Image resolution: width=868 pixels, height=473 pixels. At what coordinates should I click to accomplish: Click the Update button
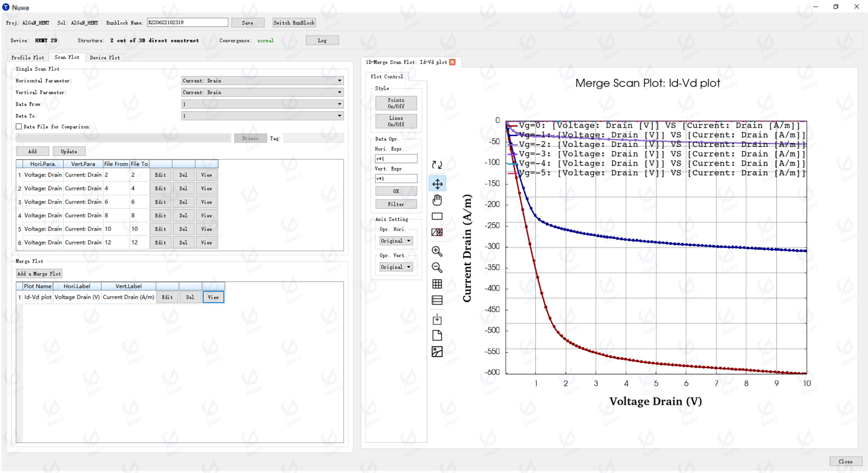click(x=69, y=151)
